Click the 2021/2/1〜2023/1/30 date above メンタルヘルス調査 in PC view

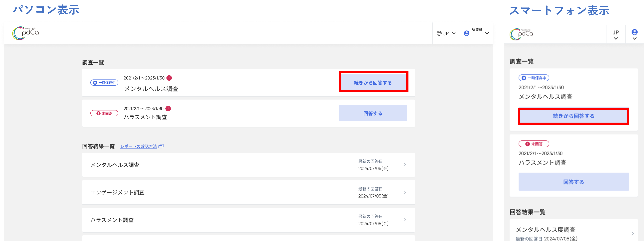click(x=144, y=78)
